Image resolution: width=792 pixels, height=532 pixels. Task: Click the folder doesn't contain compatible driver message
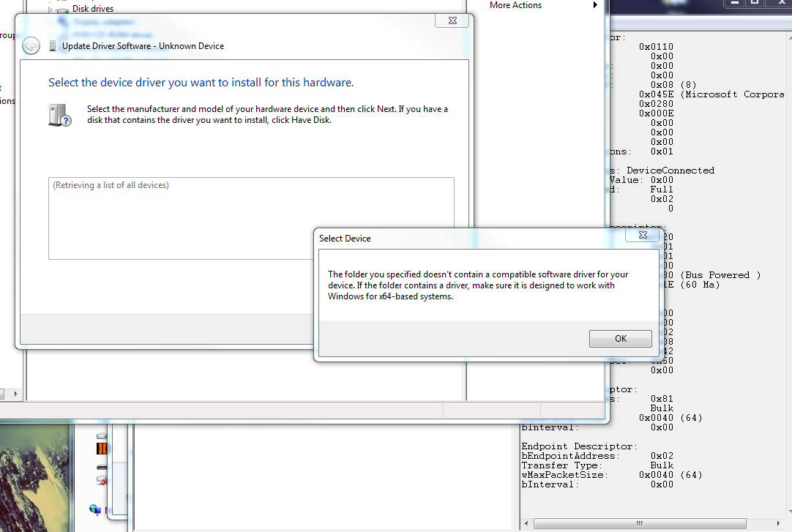tap(478, 285)
